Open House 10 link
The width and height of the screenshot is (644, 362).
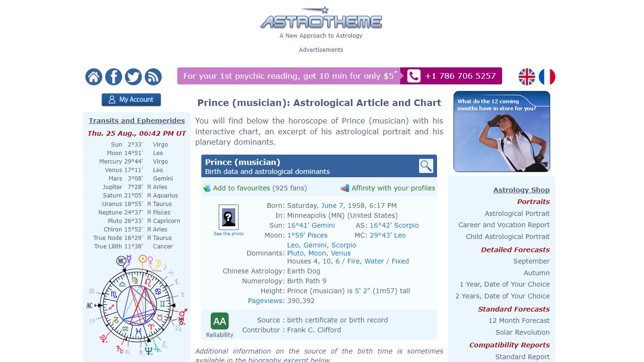click(327, 261)
